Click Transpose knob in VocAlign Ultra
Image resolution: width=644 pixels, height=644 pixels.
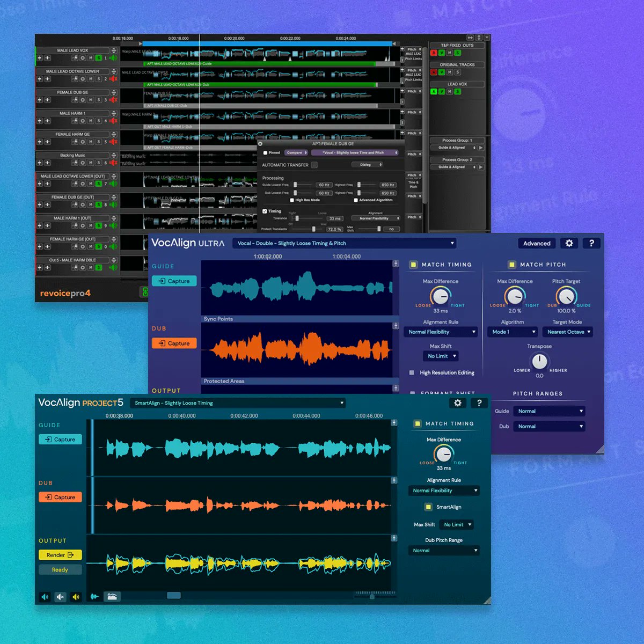540,361
